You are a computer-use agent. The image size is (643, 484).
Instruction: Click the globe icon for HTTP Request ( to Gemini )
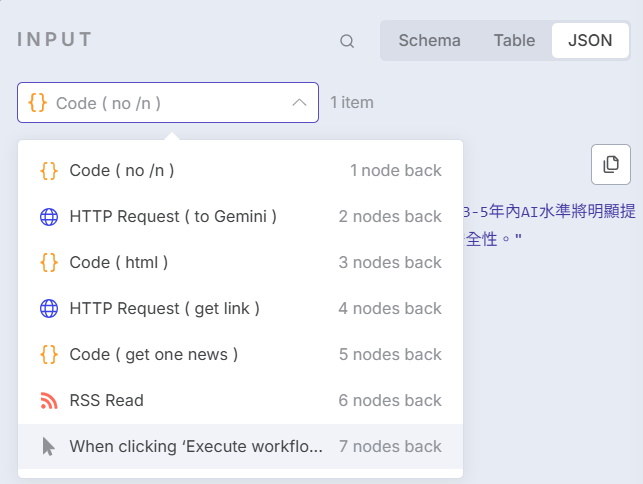[49, 216]
